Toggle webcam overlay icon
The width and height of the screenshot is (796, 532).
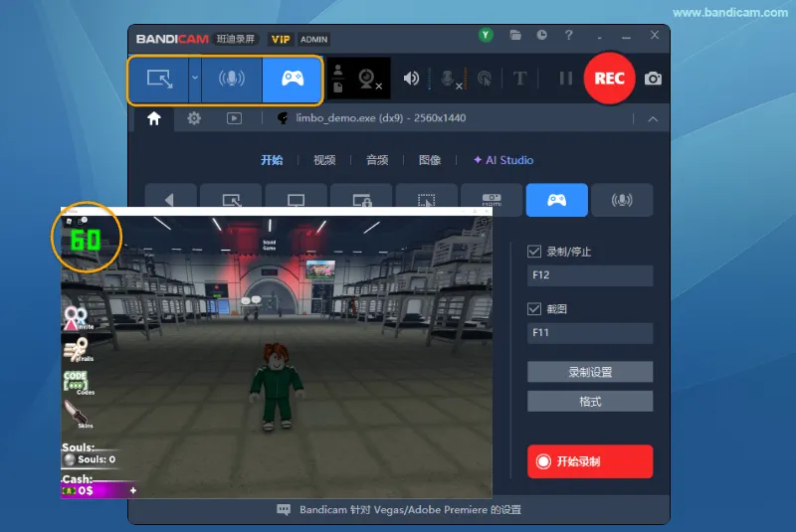369,80
